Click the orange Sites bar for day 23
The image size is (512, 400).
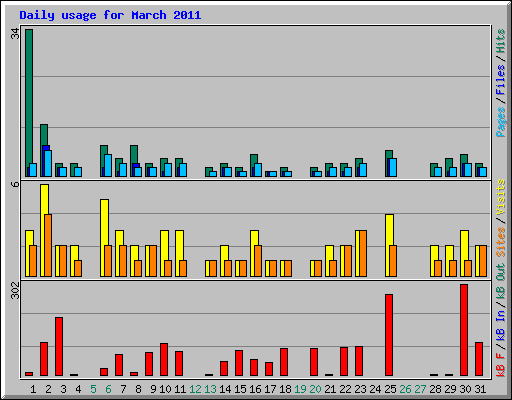[x=363, y=253]
